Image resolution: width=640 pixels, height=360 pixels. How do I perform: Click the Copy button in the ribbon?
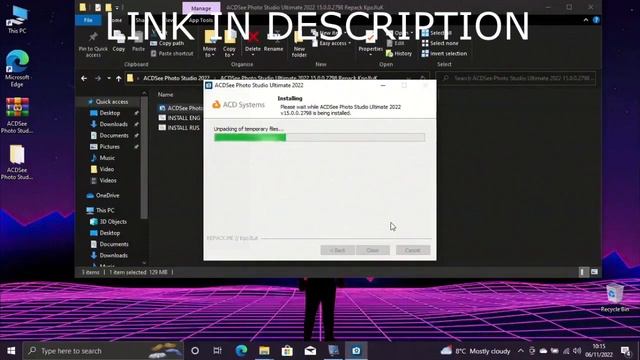coord(119,42)
